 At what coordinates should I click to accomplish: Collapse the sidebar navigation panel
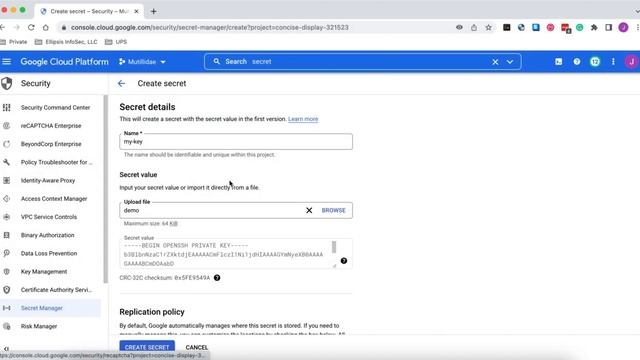(x=7, y=349)
